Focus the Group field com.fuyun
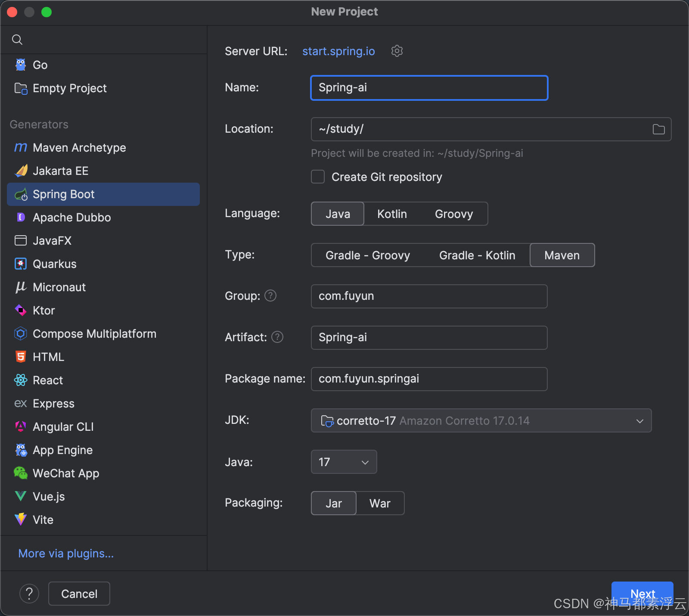 coord(429,296)
